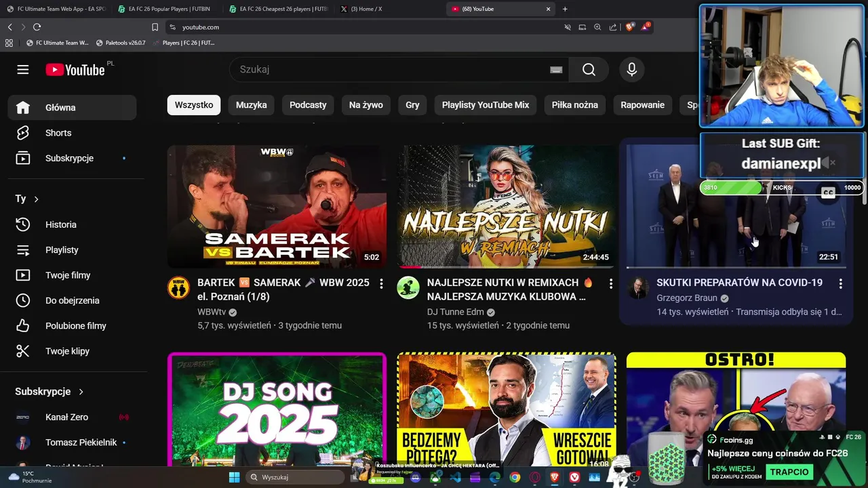Open Polubione filmy liked videos

pyautogui.click(x=72, y=326)
